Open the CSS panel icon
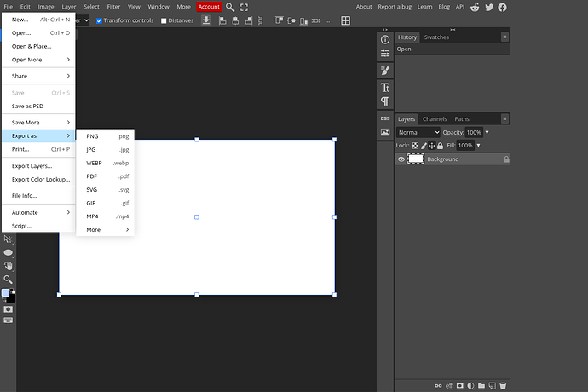The image size is (588, 392). (385, 118)
